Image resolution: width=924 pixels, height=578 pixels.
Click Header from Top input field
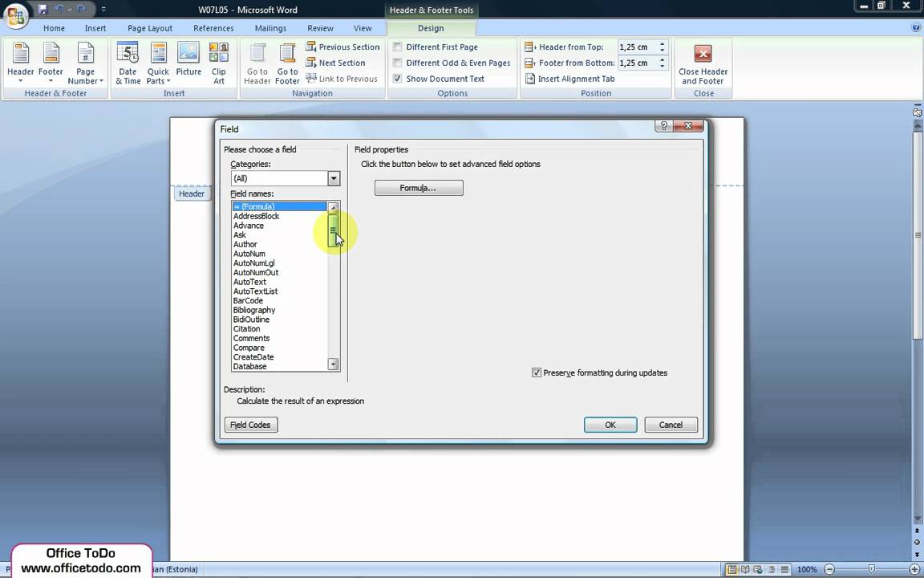638,47
